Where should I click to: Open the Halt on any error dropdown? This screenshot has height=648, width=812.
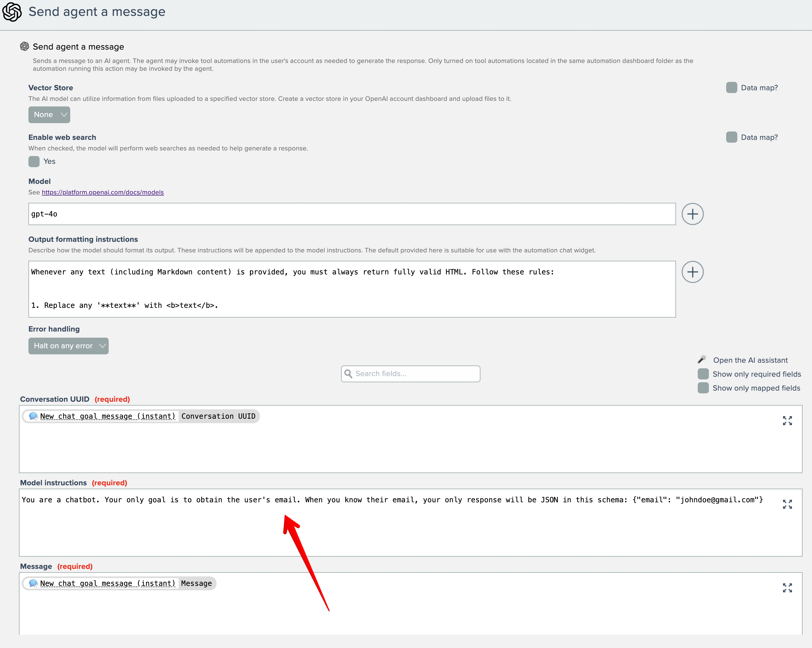click(x=69, y=346)
